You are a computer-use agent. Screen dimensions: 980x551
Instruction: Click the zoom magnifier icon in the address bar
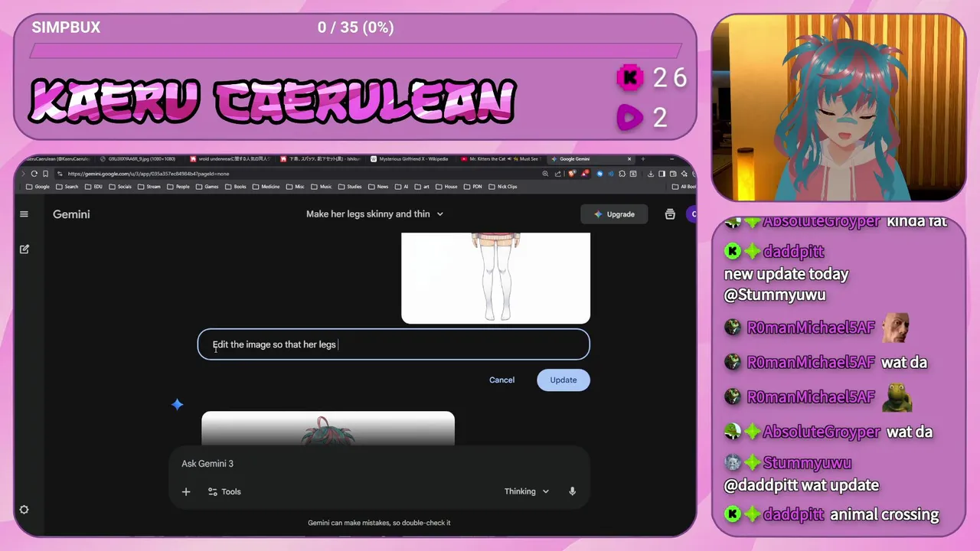tap(545, 174)
